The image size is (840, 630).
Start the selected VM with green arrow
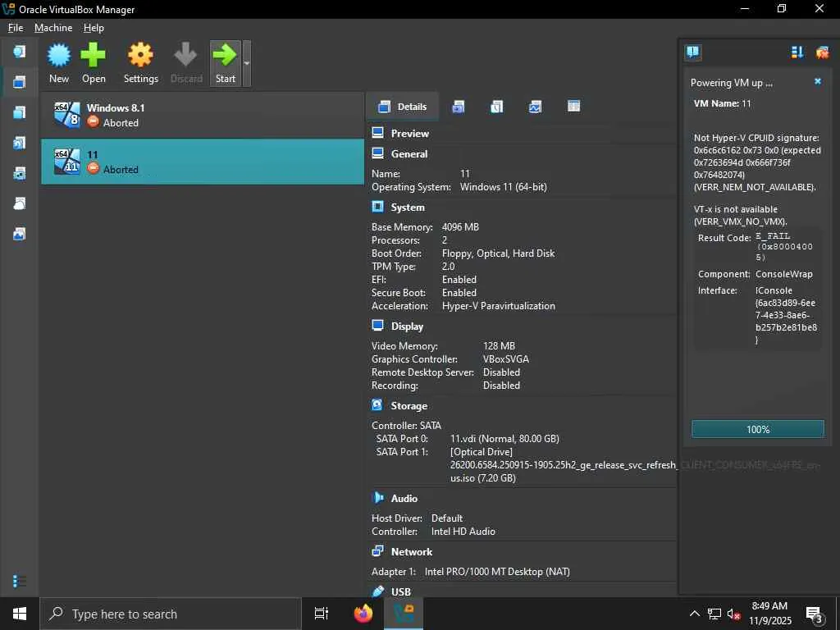click(x=225, y=63)
